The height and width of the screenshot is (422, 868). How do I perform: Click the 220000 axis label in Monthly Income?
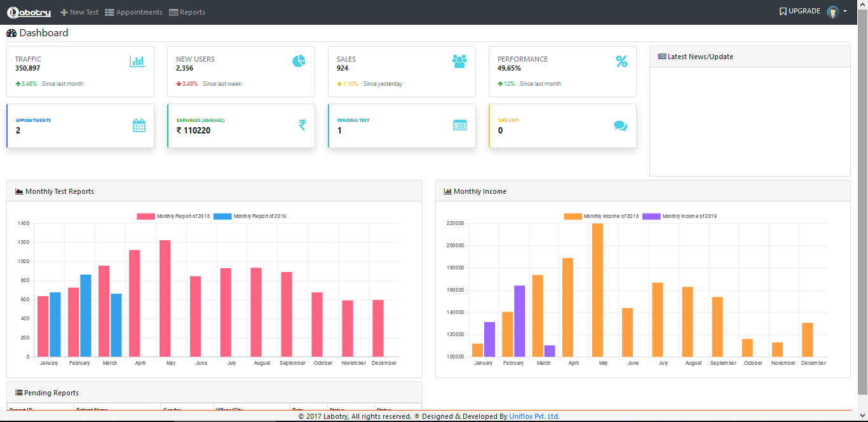coord(455,223)
